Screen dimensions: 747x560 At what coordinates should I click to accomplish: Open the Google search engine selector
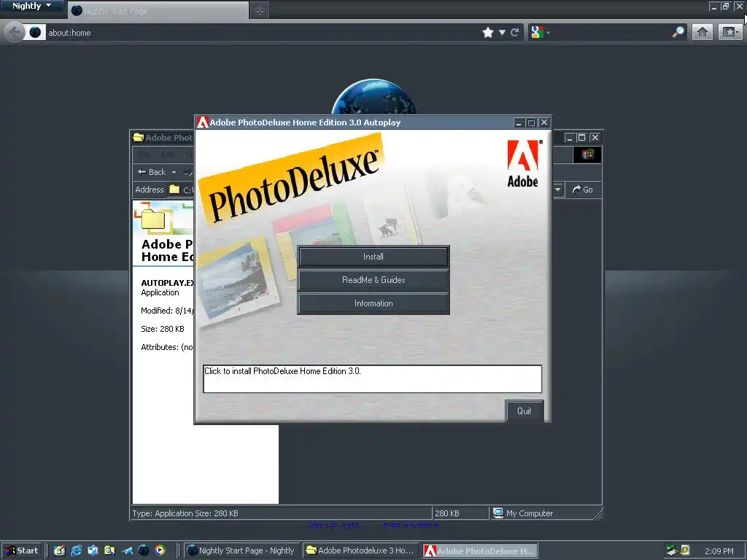pyautogui.click(x=540, y=32)
